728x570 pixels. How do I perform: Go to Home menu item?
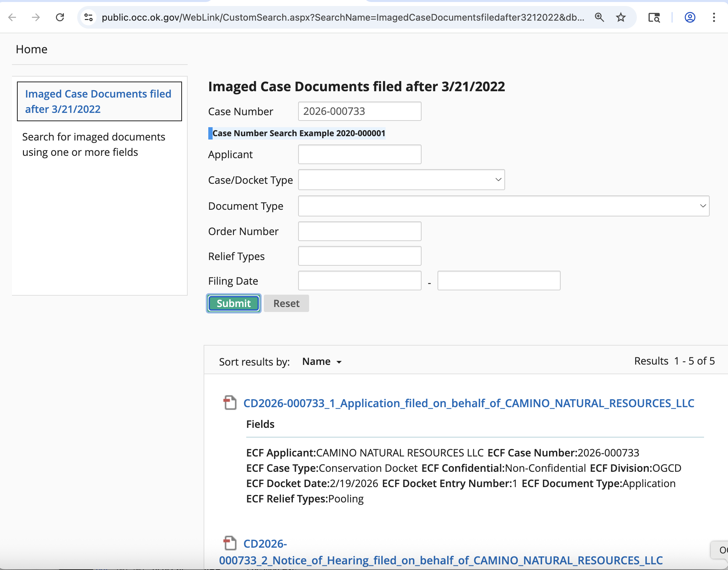click(x=32, y=49)
